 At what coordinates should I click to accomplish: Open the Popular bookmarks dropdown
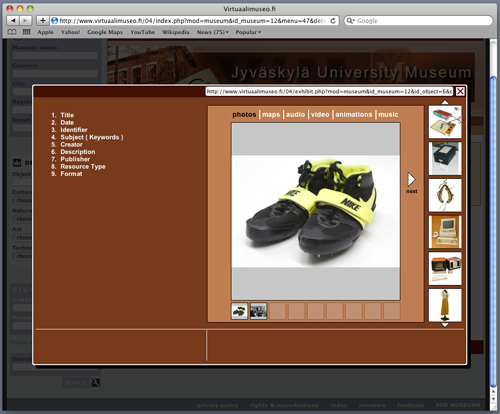pos(248,32)
